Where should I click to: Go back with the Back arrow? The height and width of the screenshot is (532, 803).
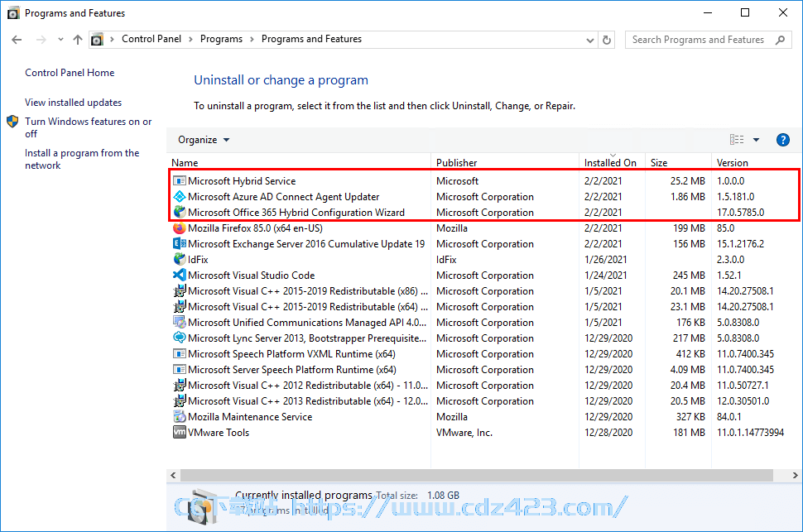[17, 40]
